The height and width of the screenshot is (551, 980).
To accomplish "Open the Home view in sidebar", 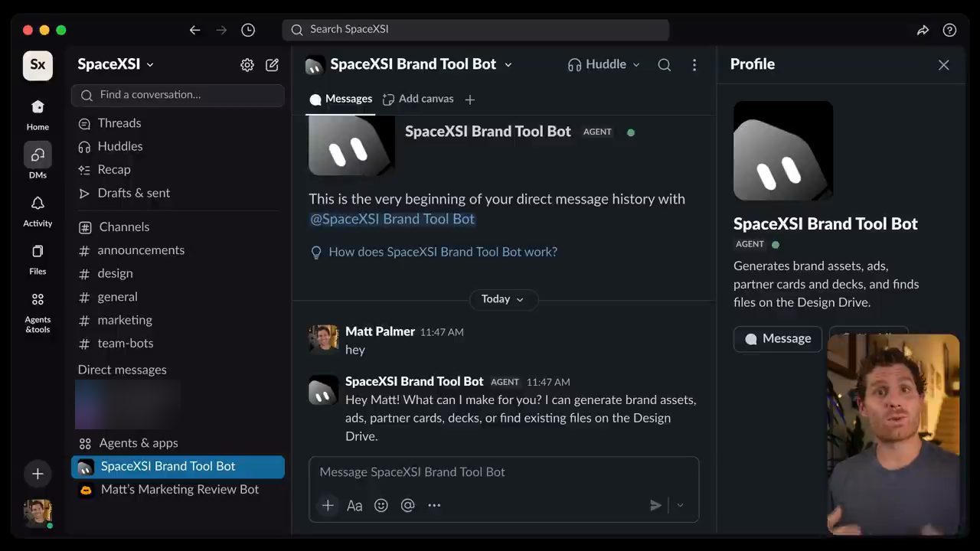I will pos(38,113).
